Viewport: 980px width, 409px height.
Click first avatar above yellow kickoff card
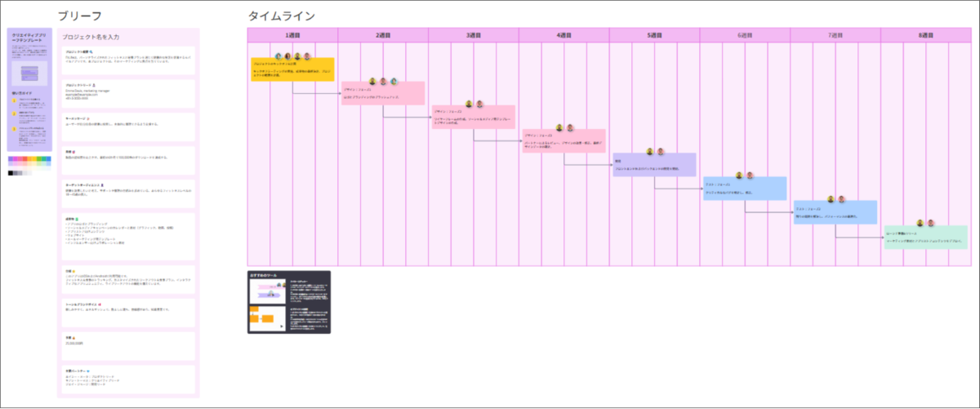point(278,56)
